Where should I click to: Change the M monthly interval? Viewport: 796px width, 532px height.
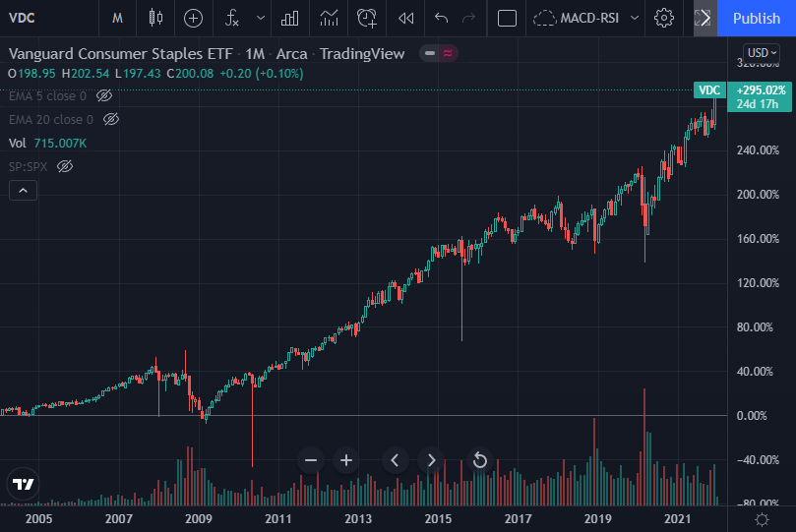pyautogui.click(x=117, y=19)
